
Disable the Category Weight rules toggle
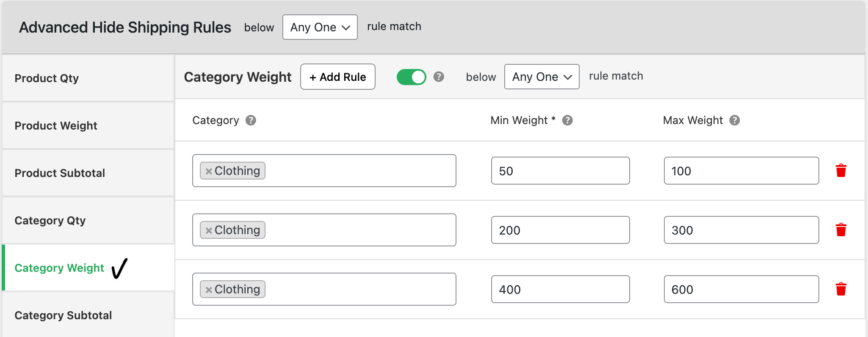click(x=411, y=77)
